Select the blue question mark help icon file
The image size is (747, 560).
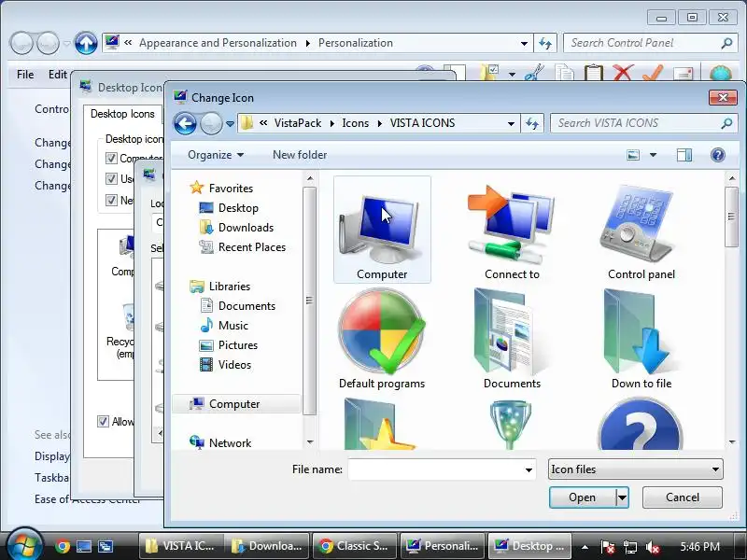641,424
